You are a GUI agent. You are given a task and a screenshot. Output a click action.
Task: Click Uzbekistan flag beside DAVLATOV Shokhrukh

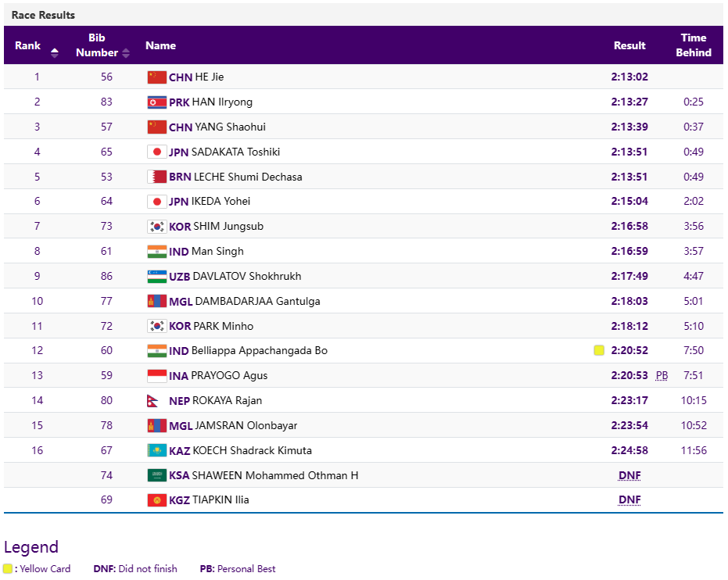click(157, 277)
